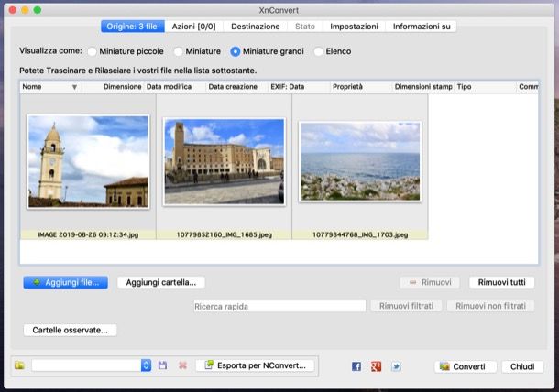
Task: Open the Informazioni su tab
Action: (x=422, y=27)
